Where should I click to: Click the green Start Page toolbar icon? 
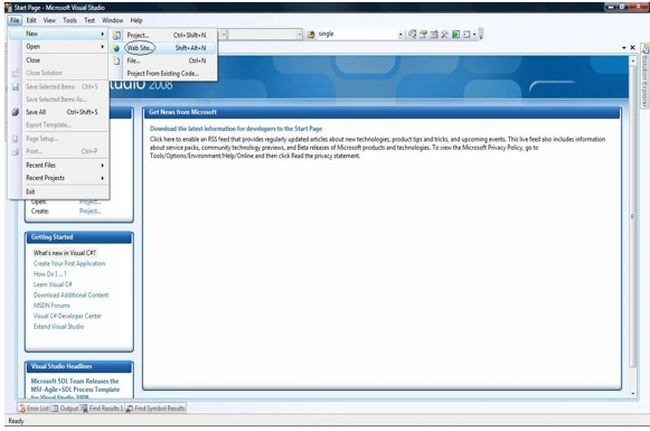coord(456,34)
